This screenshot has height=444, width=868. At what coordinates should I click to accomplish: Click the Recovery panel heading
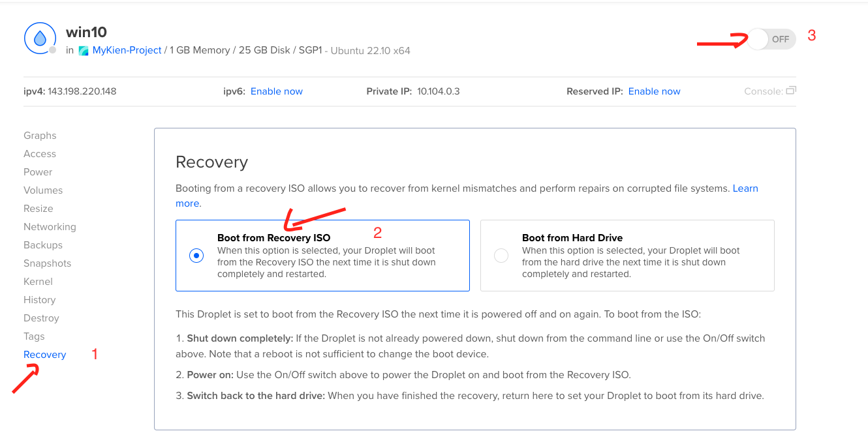tap(212, 162)
